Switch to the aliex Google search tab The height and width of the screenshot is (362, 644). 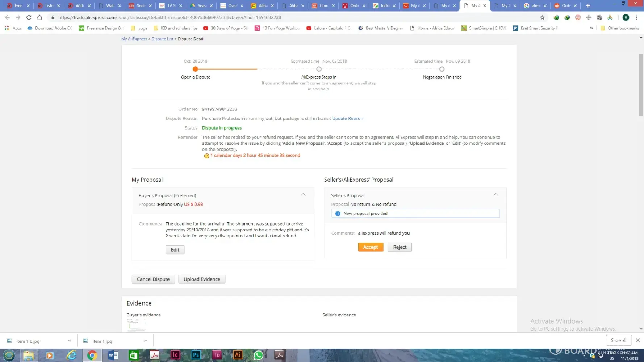click(535, 5)
